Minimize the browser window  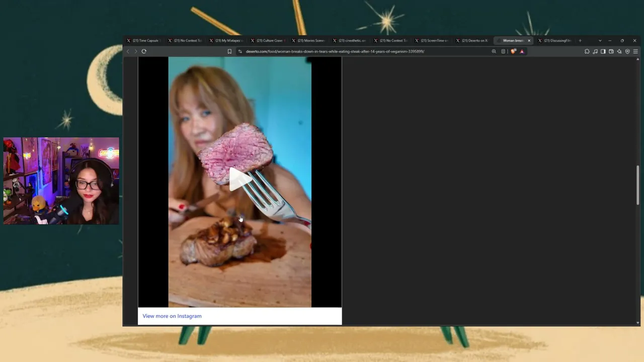point(610,41)
